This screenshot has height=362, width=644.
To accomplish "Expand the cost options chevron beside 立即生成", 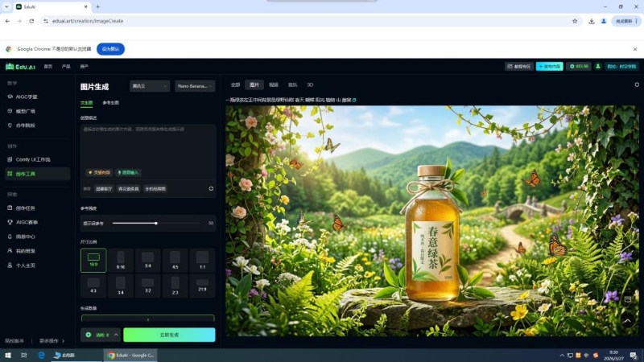I will point(116,335).
